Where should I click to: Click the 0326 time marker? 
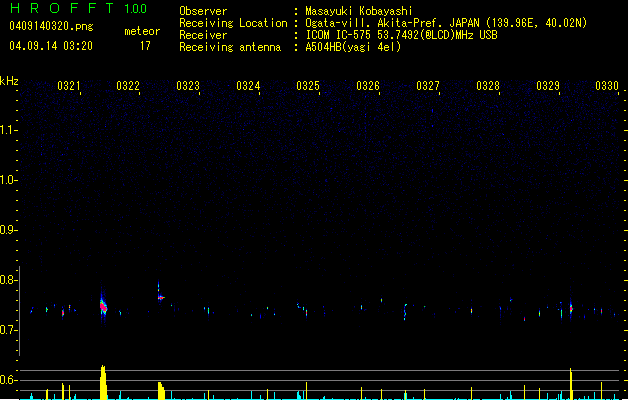tap(368, 85)
